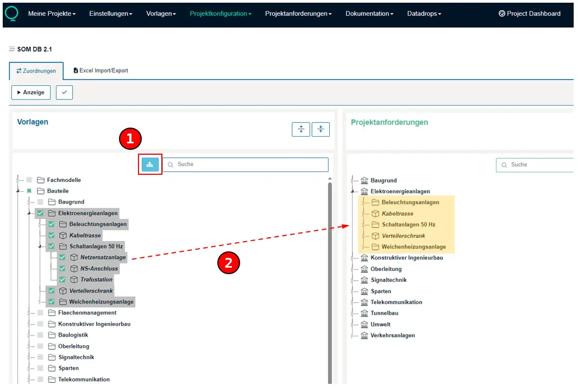This screenshot has width=578, height=392.
Task: Check the Fachmodelle checkbox
Action: pos(29,180)
